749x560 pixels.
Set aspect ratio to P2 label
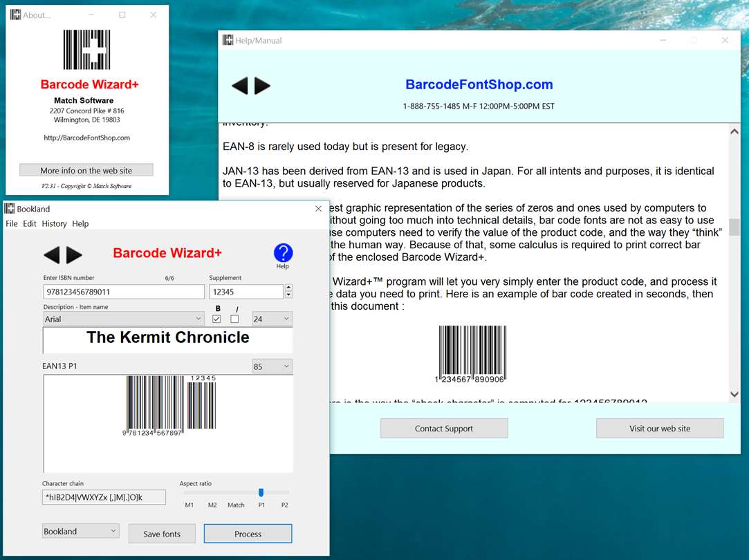pyautogui.click(x=285, y=505)
